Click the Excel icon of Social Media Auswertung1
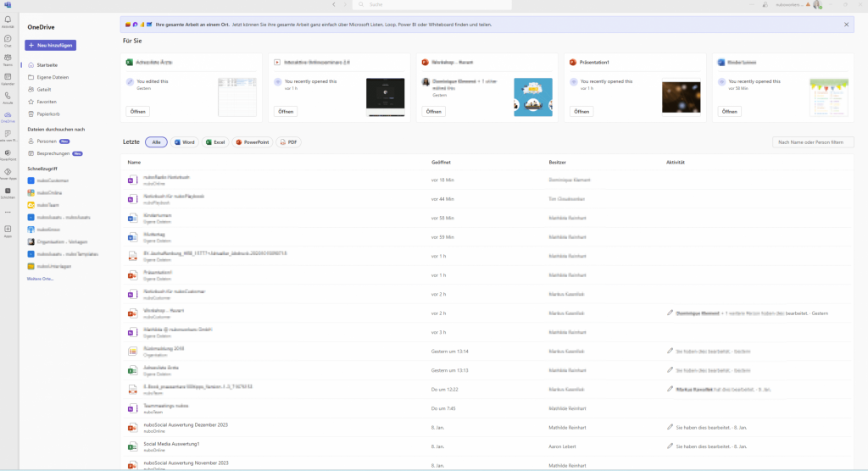 point(132,446)
